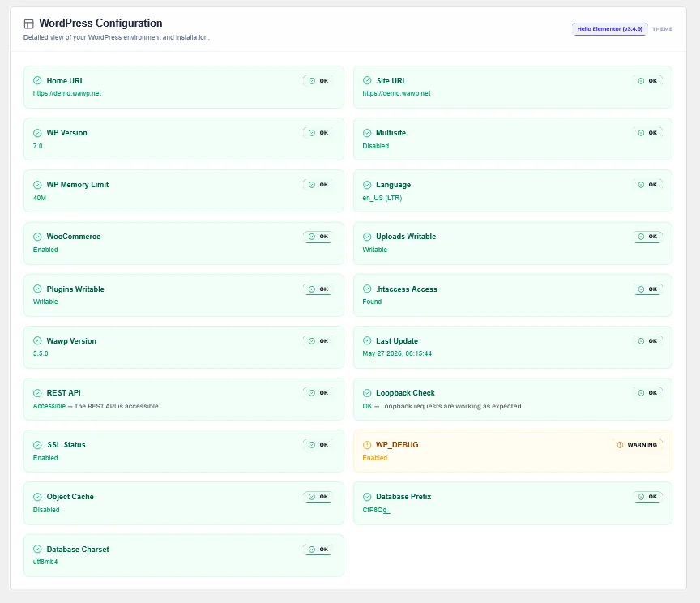The image size is (700, 603).
Task: Select the Object Cache Disabled status text
Action: [x=46, y=510]
